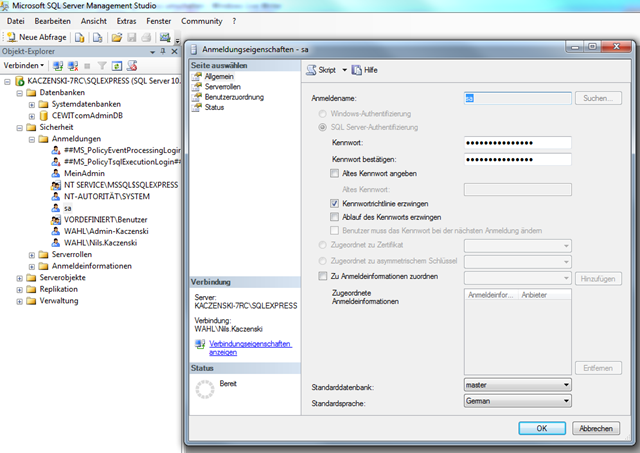This screenshot has width=640, height=453.
Task: Open the Datei menu
Action: click(16, 21)
